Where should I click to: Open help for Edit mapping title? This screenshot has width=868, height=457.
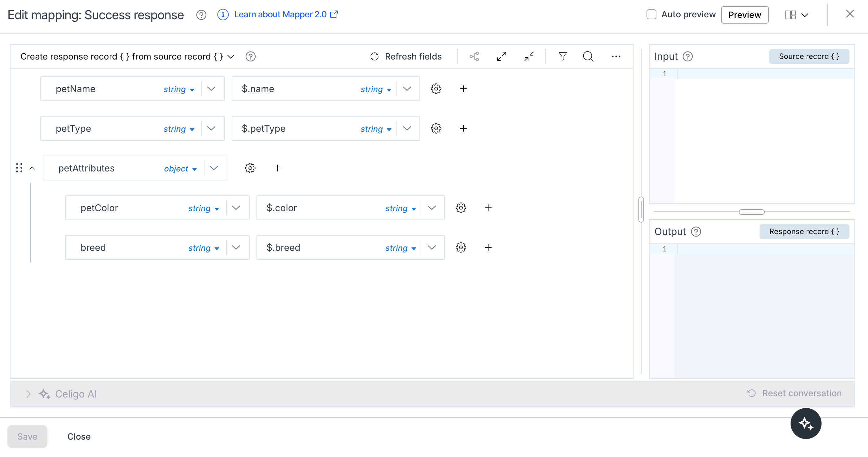pyautogui.click(x=201, y=15)
